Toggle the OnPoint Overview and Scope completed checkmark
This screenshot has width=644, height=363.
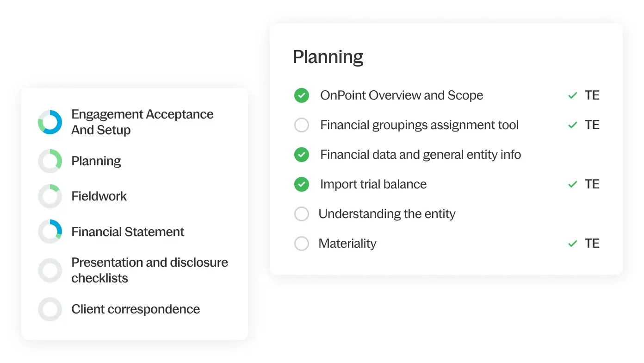click(x=302, y=95)
